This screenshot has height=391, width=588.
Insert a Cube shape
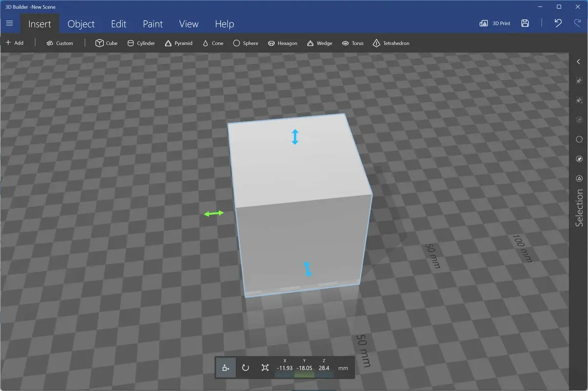(106, 43)
